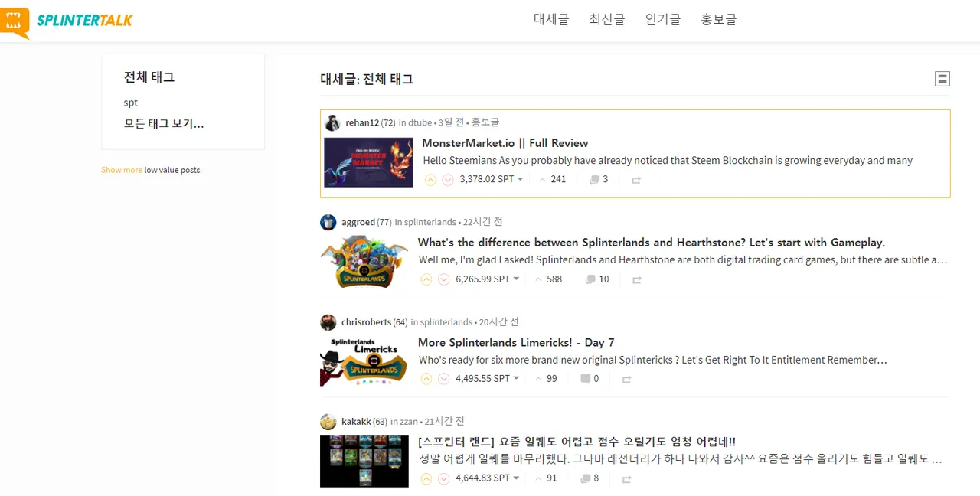
Task: Open More Splinterlands Limericks Day 7 title
Action: tap(516, 342)
